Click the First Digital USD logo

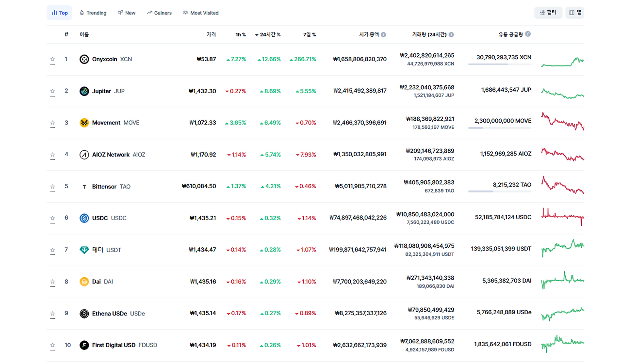pyautogui.click(x=84, y=345)
